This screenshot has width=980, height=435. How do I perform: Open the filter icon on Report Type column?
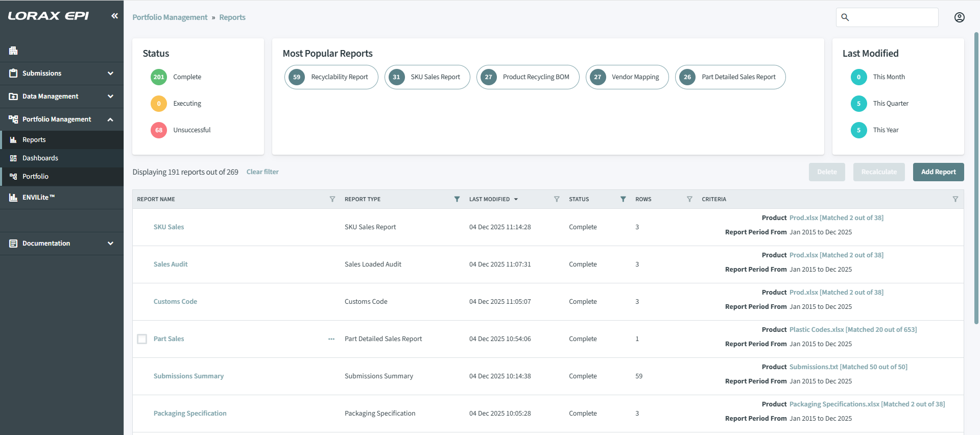[457, 199]
